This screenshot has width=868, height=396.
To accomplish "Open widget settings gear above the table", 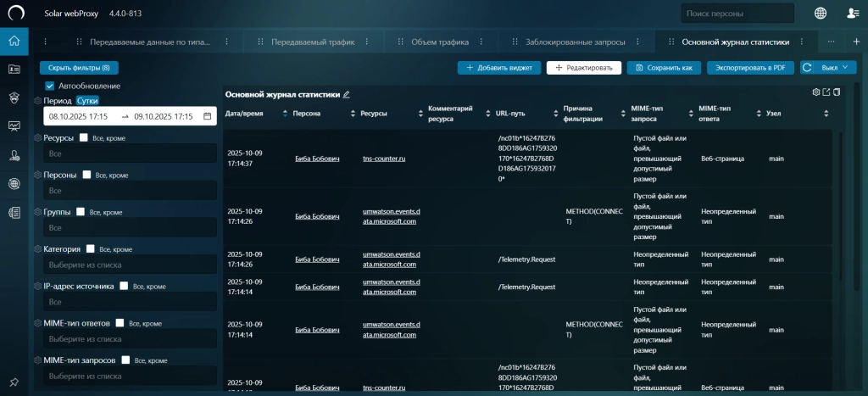I will tap(816, 92).
